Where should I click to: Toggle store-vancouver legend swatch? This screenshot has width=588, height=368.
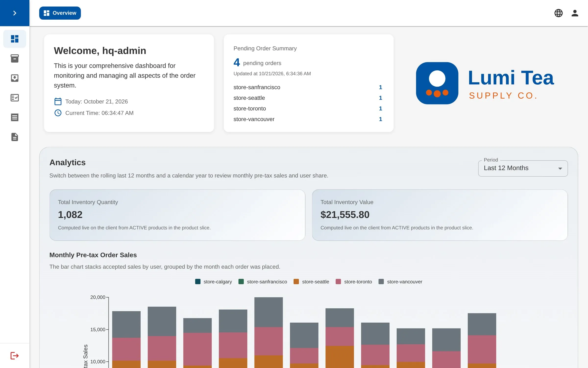click(381, 281)
